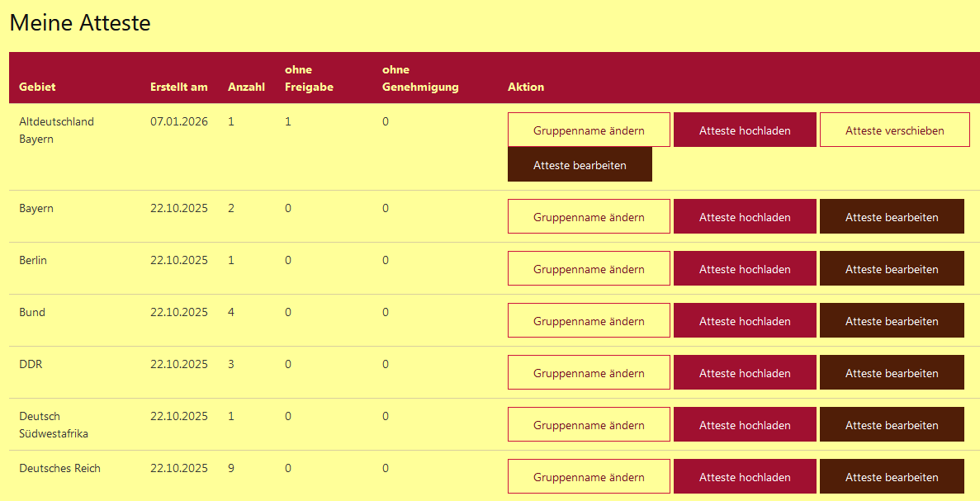
Task: Click the 'Erstellt am' column header
Action: [179, 87]
